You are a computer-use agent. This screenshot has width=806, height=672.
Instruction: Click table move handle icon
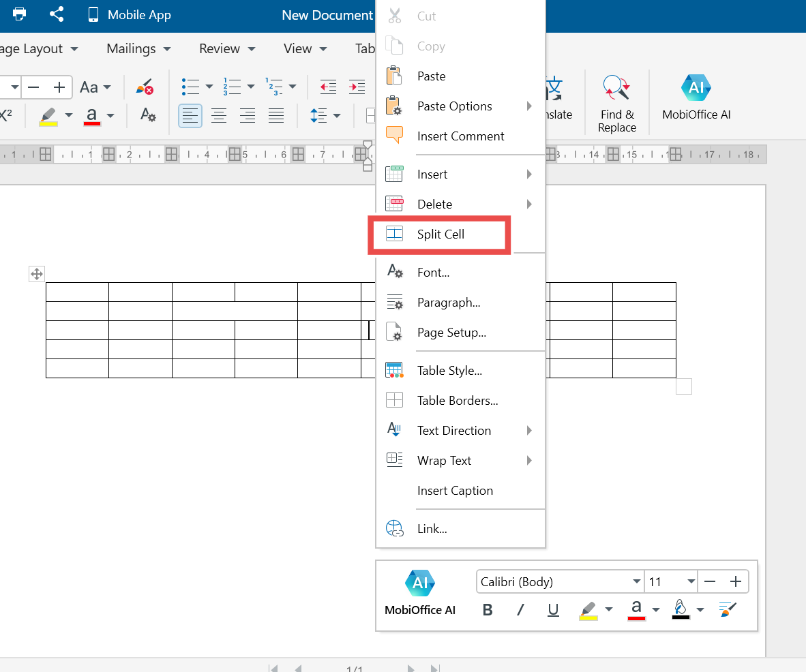[37, 274]
